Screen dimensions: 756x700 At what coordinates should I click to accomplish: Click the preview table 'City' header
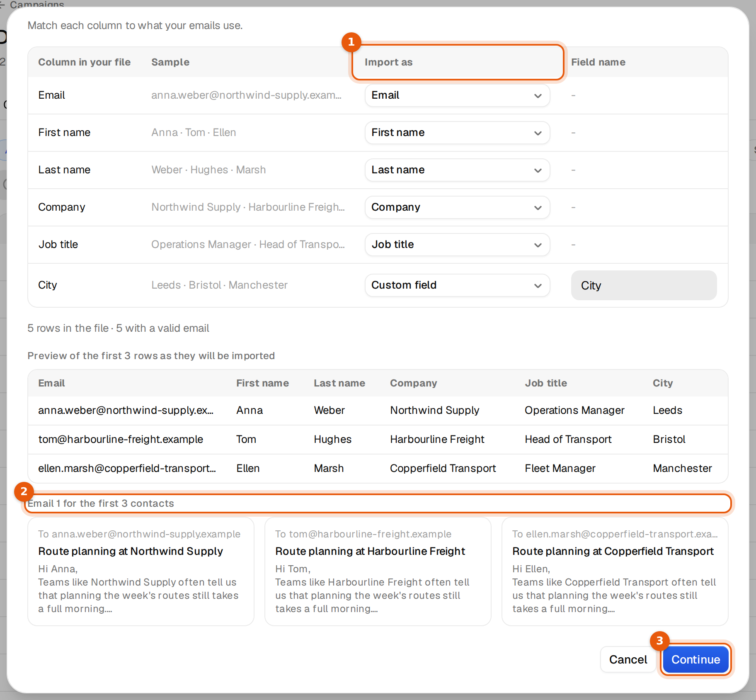point(662,383)
